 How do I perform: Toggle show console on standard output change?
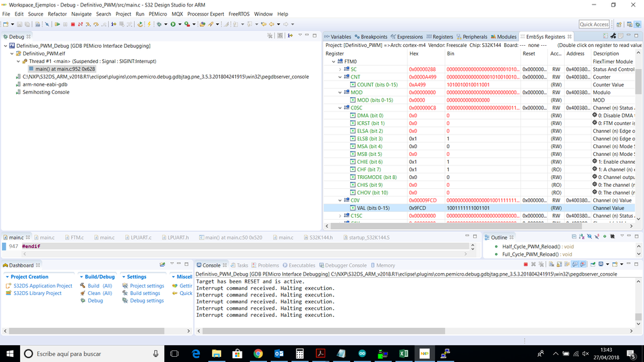pyautogui.click(x=575, y=264)
